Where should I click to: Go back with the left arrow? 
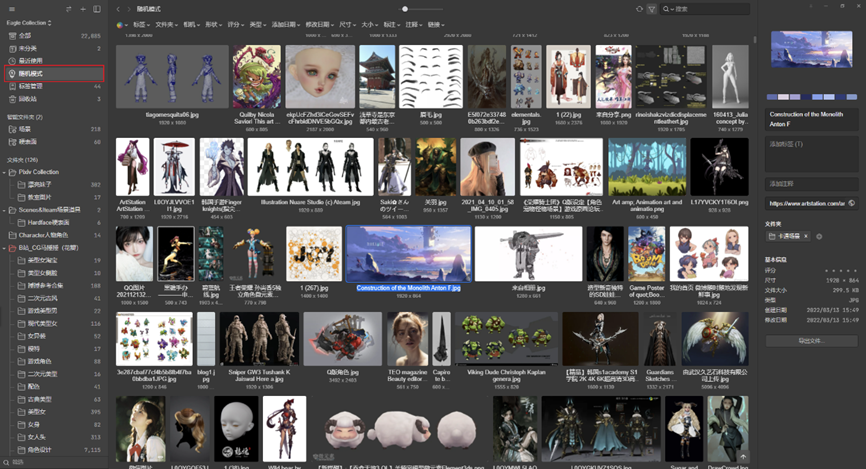tap(118, 9)
